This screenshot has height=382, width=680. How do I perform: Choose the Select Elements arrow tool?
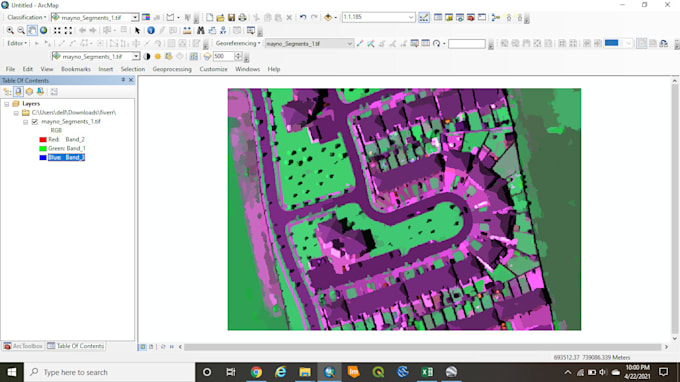(137, 30)
